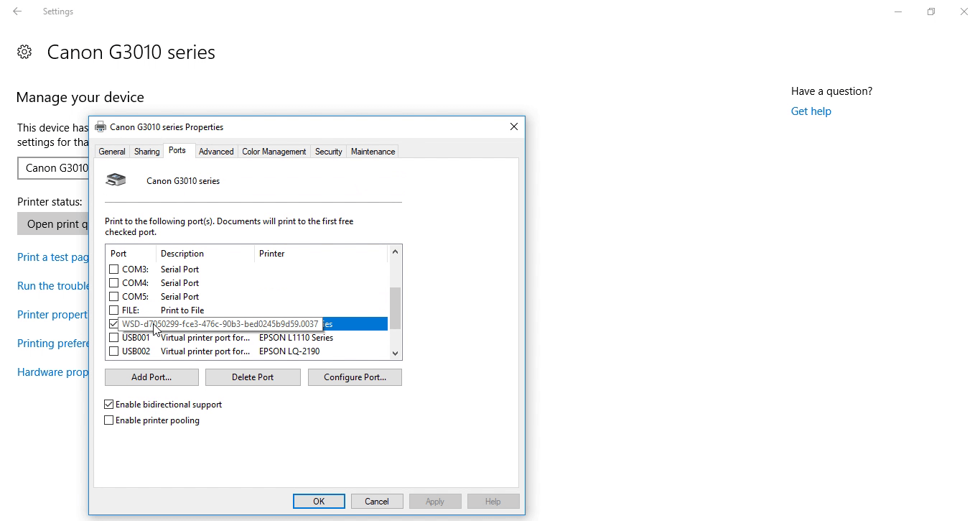Open Printing preferences link in Settings
The image size is (980, 521).
point(53,344)
